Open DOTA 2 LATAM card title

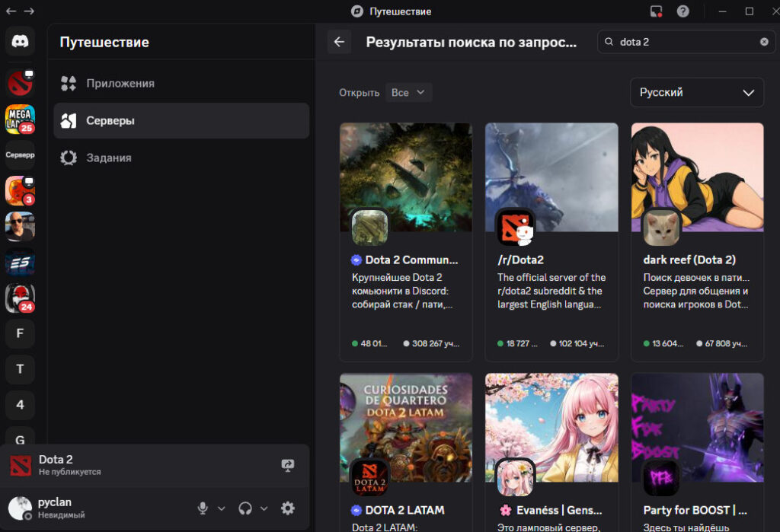click(x=405, y=510)
